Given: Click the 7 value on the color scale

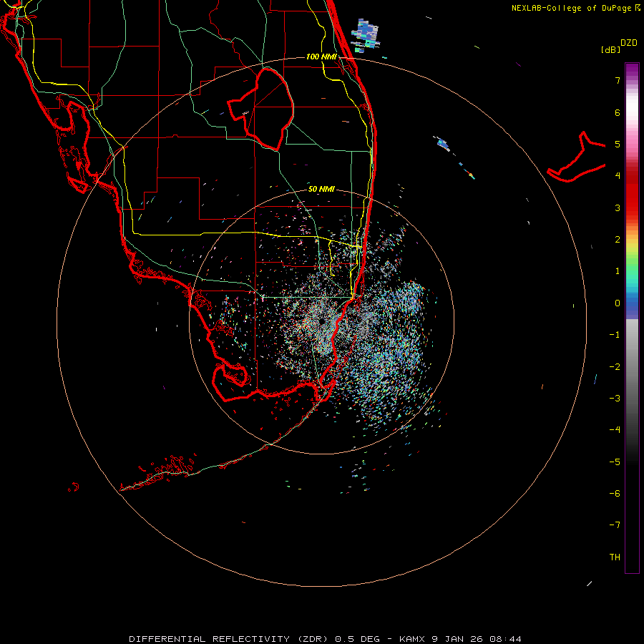Looking at the screenshot, I should pyautogui.click(x=618, y=80).
